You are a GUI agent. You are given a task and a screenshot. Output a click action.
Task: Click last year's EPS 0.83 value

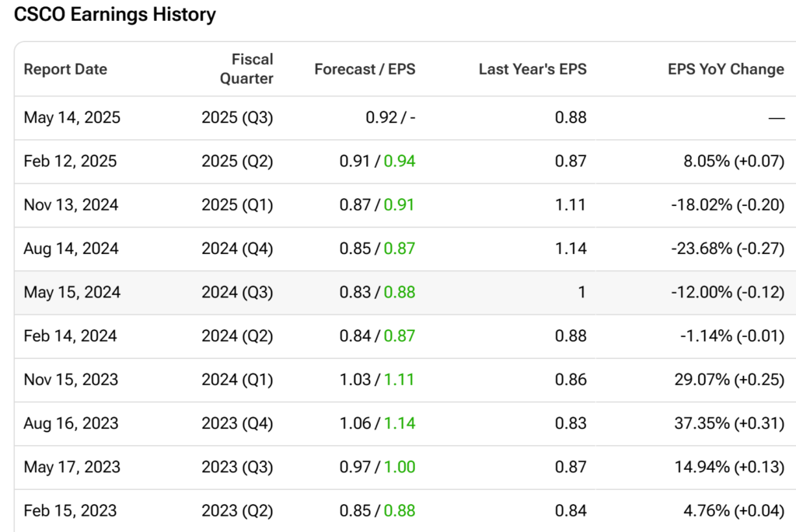(x=571, y=423)
